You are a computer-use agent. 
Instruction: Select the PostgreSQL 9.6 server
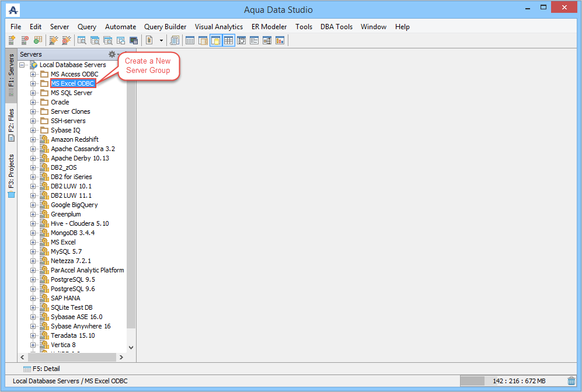click(73, 289)
